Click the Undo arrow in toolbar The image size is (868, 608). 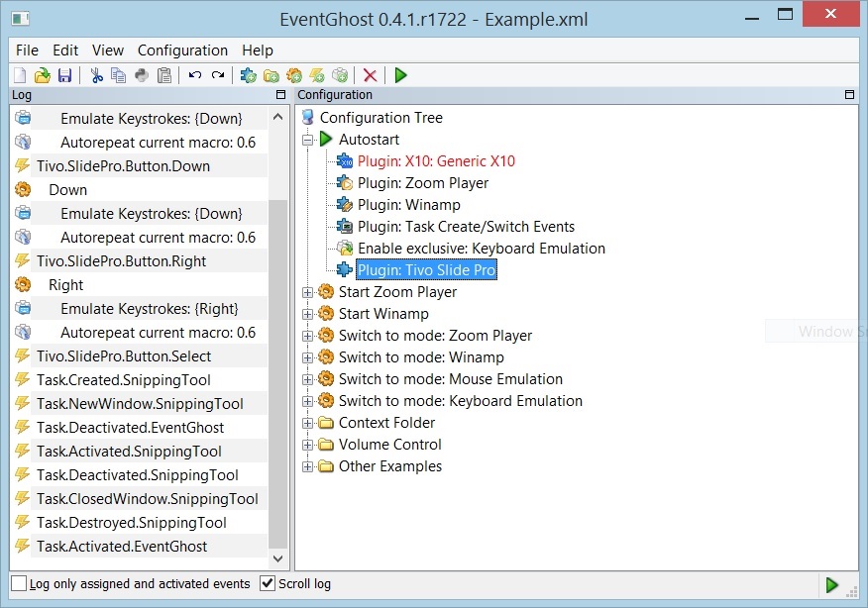pyautogui.click(x=195, y=75)
